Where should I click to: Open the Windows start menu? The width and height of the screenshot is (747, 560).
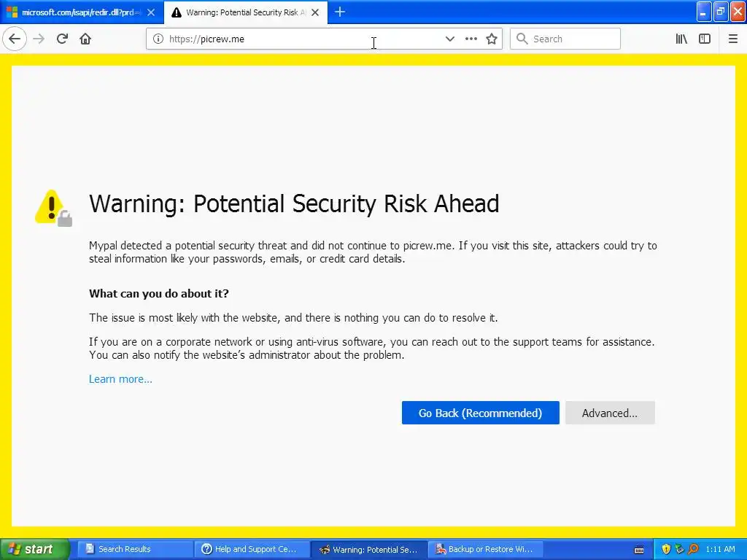click(x=34, y=549)
